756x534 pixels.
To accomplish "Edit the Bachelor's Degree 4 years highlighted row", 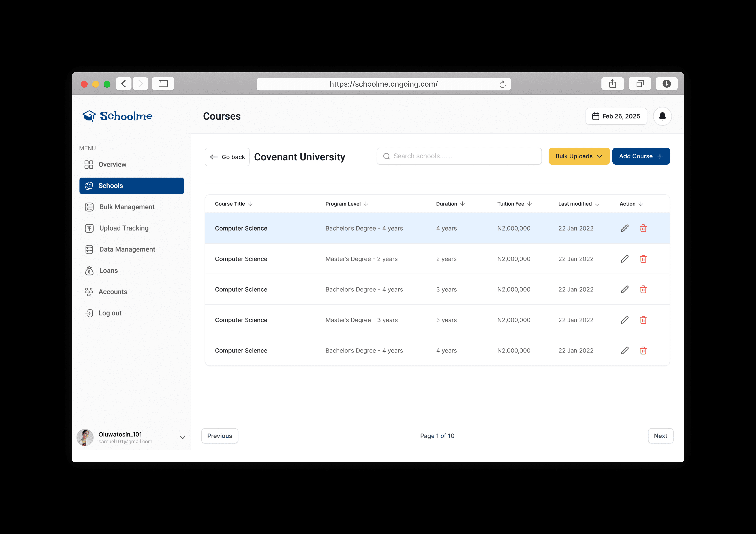I will [625, 228].
